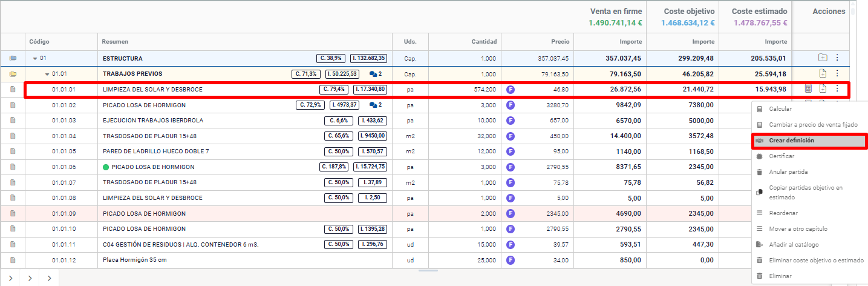The height and width of the screenshot is (286, 868).
Task: Click the green status dot on row 01.01.06
Action: tap(106, 167)
